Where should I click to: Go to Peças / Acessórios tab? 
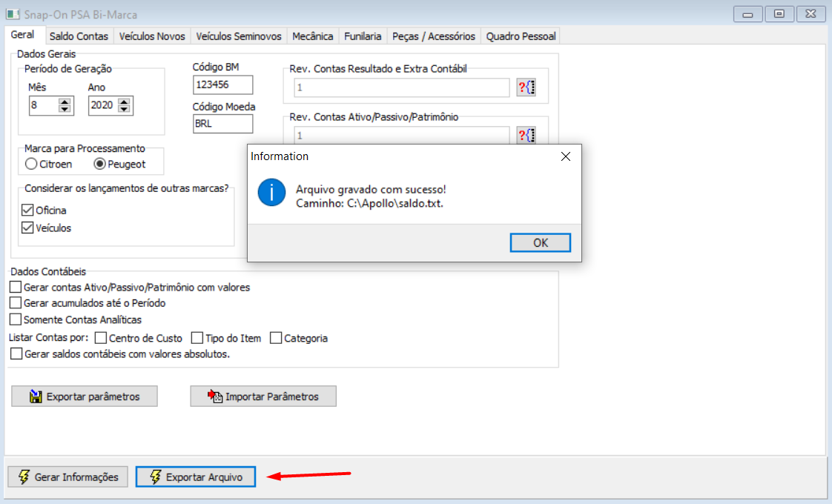pyautogui.click(x=434, y=36)
